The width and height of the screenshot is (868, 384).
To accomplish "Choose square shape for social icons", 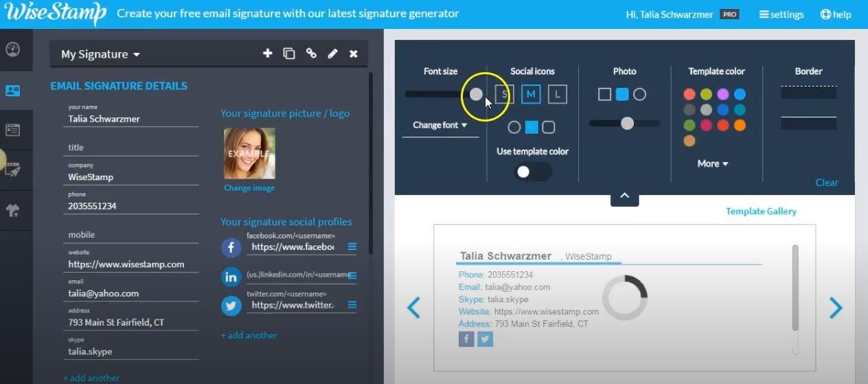I will pyautogui.click(x=532, y=127).
